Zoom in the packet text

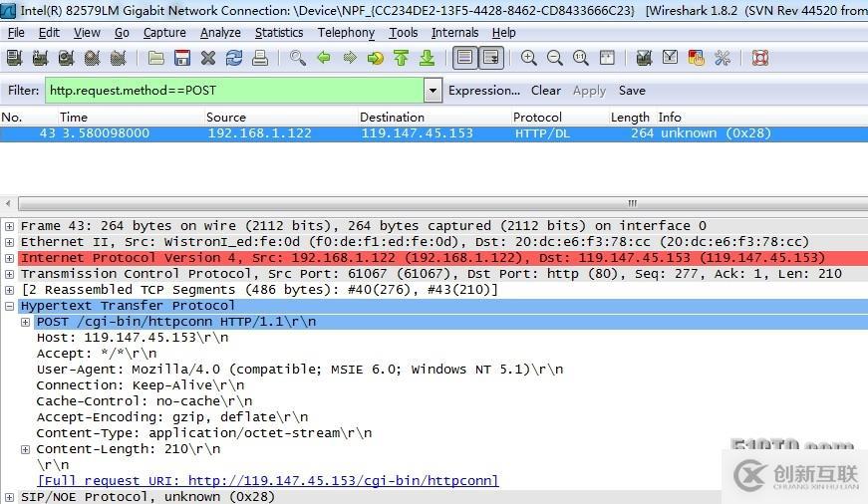click(x=528, y=58)
